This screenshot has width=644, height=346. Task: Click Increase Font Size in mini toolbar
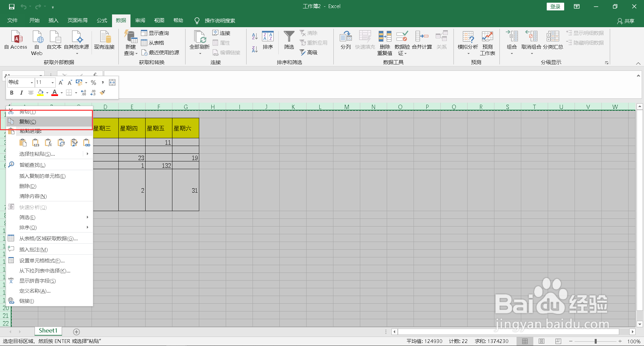[x=61, y=83]
